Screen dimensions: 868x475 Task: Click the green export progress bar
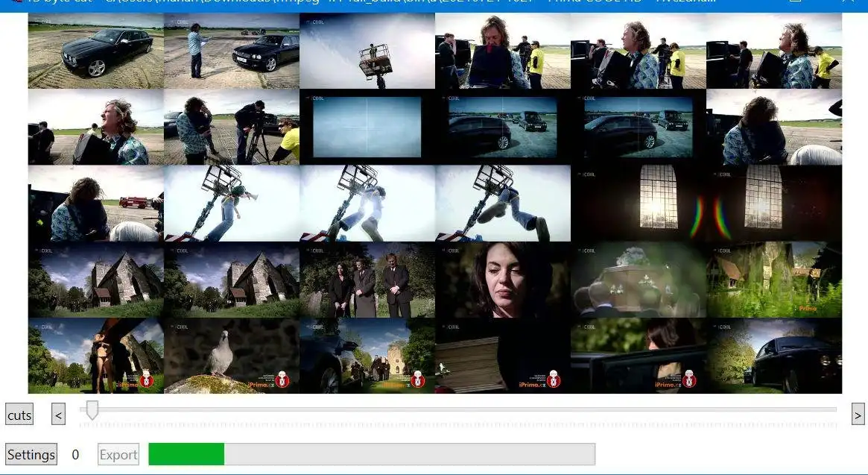[x=372, y=454]
